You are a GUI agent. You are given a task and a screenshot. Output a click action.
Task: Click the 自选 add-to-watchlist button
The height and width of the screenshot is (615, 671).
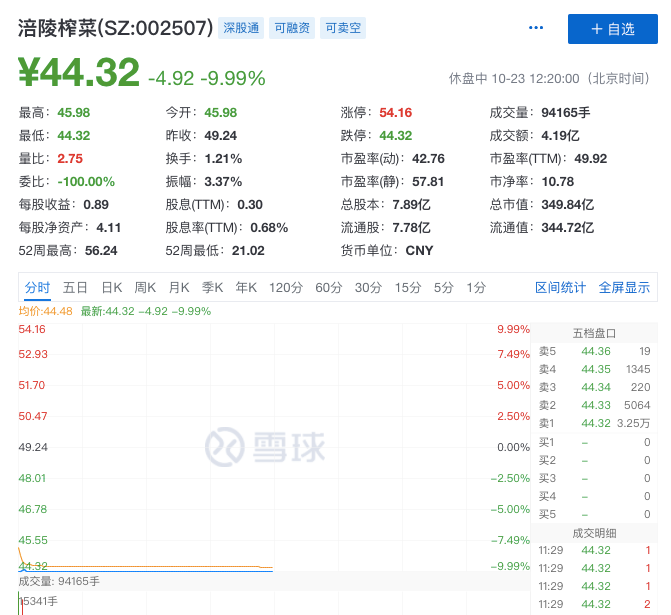point(612,29)
